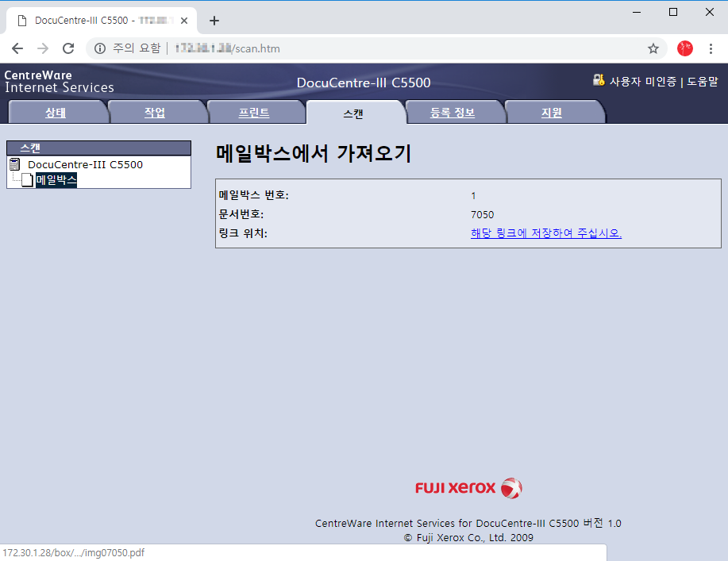Switch to the 상태 tab
Viewport: 728px width, 561px height.
tap(56, 113)
